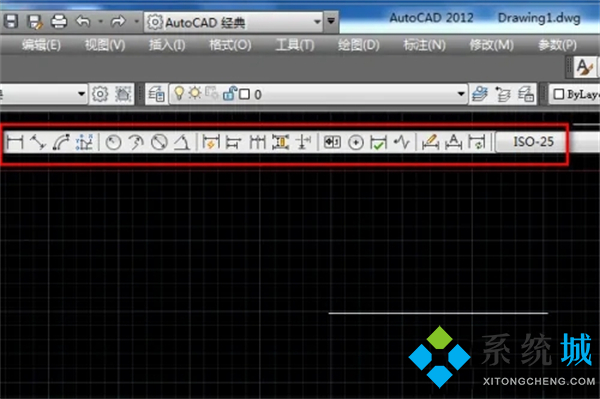Toggle layer 0 on/off lightbulb
The width and height of the screenshot is (600, 399).
click(179, 93)
